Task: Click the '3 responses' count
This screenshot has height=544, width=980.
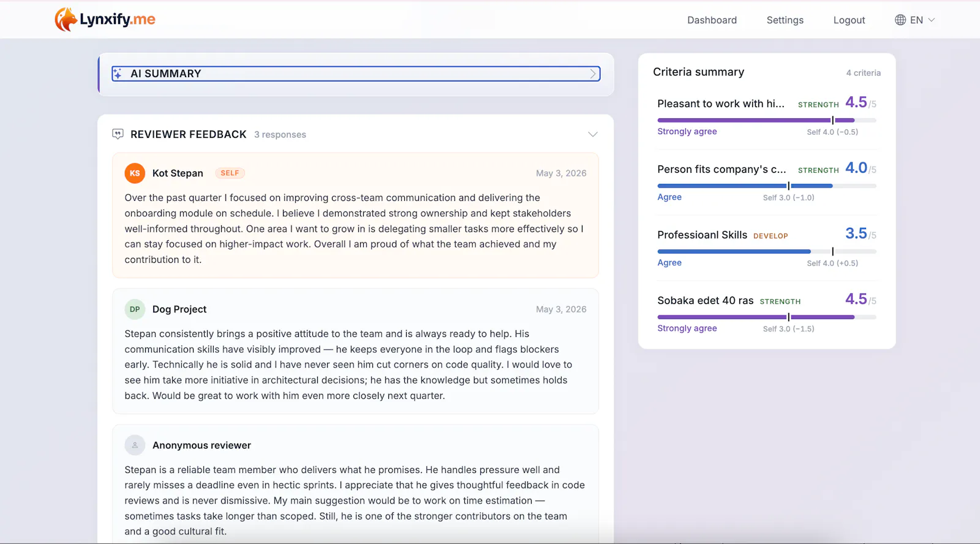Action: 280,135
